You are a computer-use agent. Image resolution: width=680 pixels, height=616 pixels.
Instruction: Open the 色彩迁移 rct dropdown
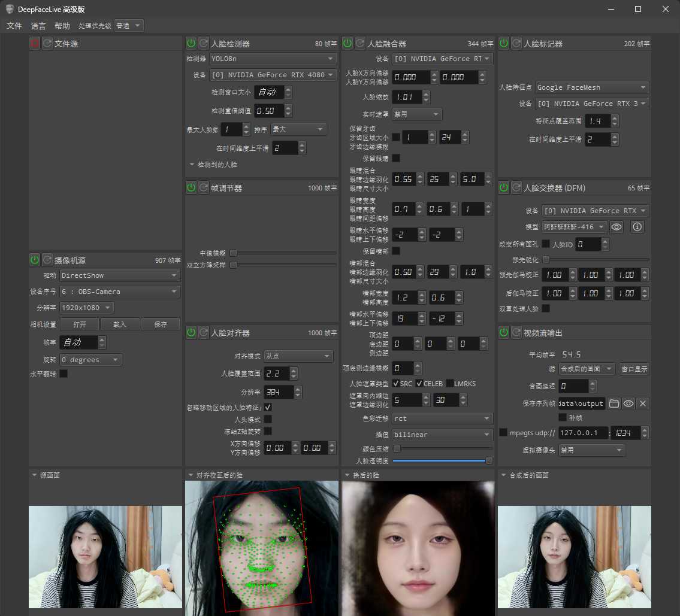pos(442,418)
